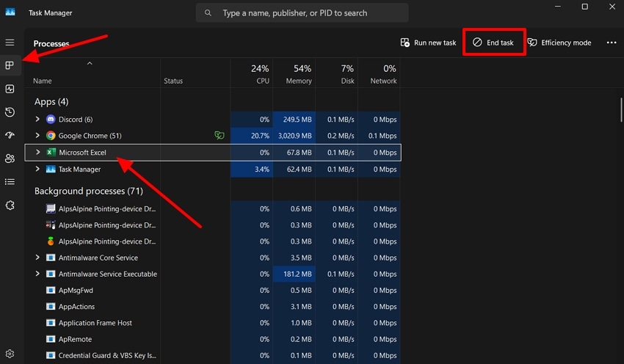The width and height of the screenshot is (624, 364).
Task: Expand the Antimalware Service Executable group
Action: click(x=37, y=274)
